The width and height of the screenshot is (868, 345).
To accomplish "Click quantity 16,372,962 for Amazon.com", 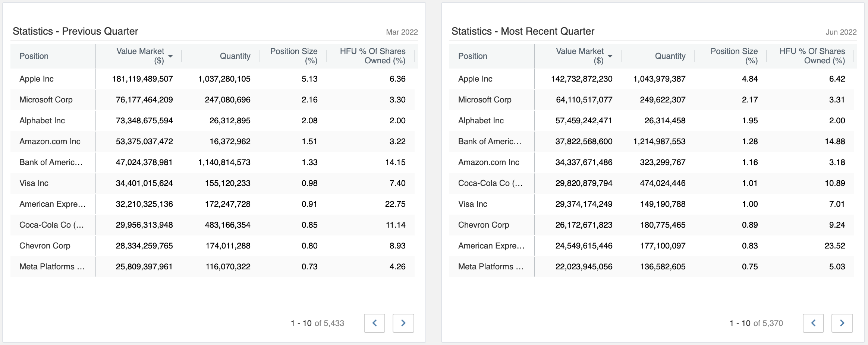I will tap(230, 142).
